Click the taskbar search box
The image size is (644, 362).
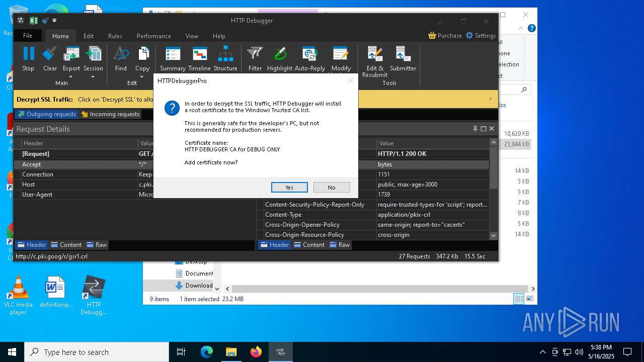[x=97, y=352]
